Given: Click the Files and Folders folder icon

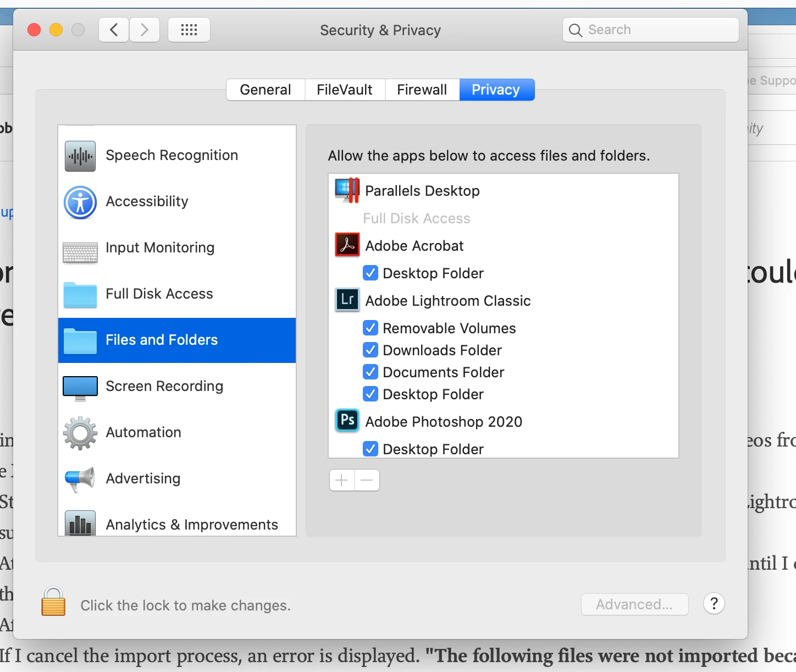Looking at the screenshot, I should click(x=80, y=341).
